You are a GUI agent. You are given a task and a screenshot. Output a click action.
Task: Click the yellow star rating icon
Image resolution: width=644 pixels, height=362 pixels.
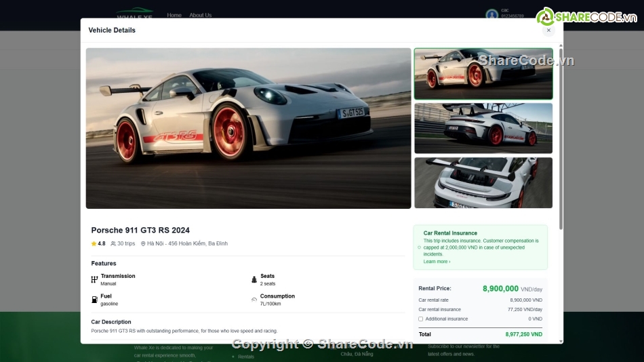[x=94, y=243]
